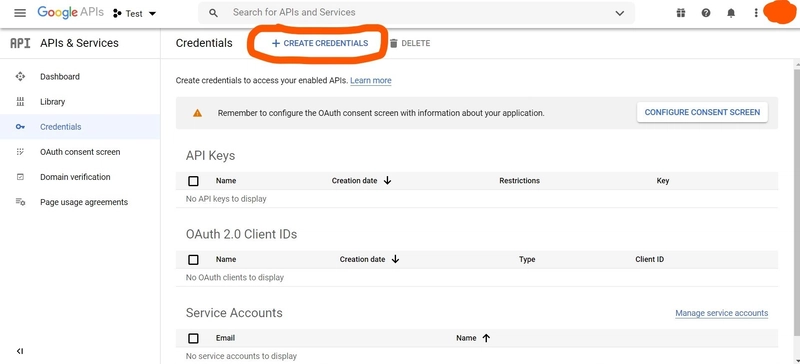Click the API Keys Name column header
The height and width of the screenshot is (364, 800).
[x=226, y=181]
